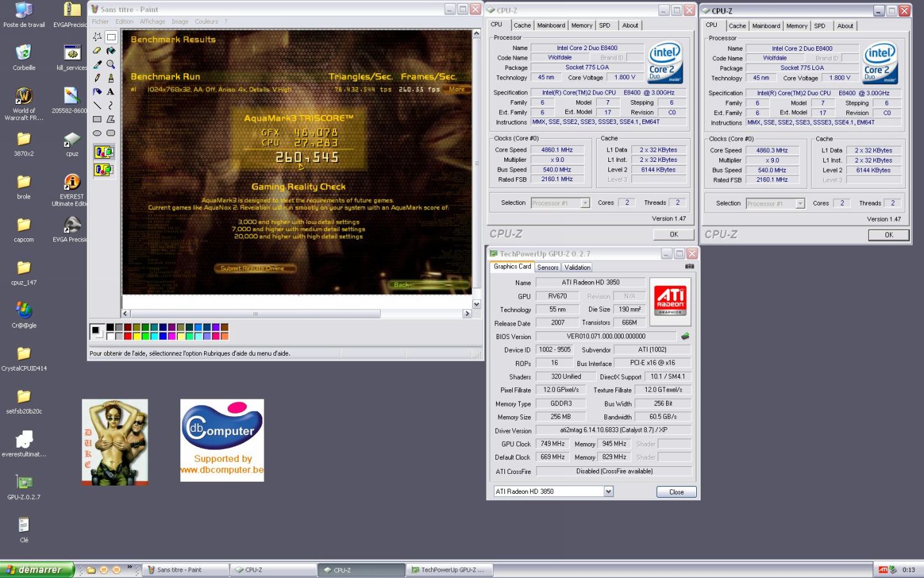Open the CrystalCPUID414 folder on desktop
The width and height of the screenshot is (924, 578).
pyautogui.click(x=24, y=358)
